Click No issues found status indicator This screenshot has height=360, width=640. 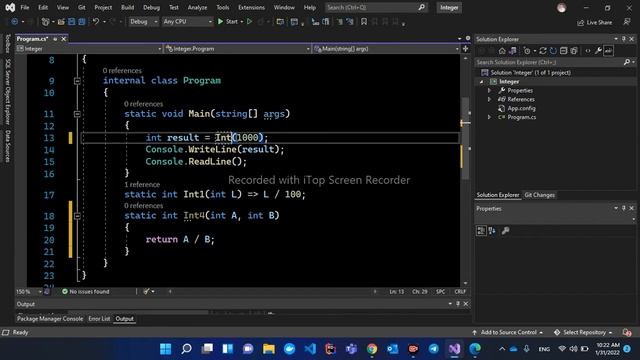click(86, 292)
